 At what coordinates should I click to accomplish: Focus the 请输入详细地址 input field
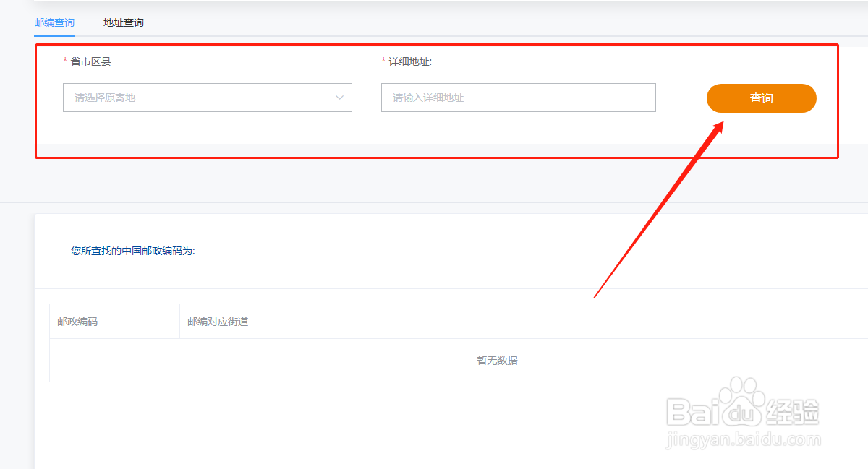coord(519,98)
